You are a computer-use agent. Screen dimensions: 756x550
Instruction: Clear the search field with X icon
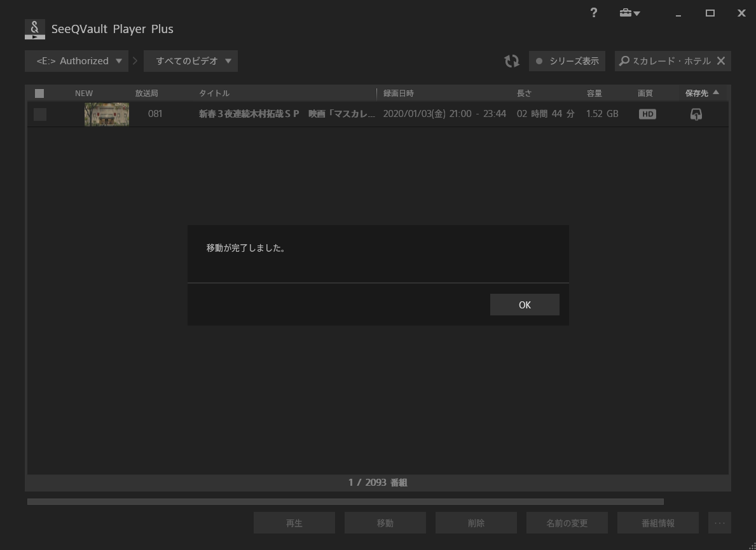[720, 61]
